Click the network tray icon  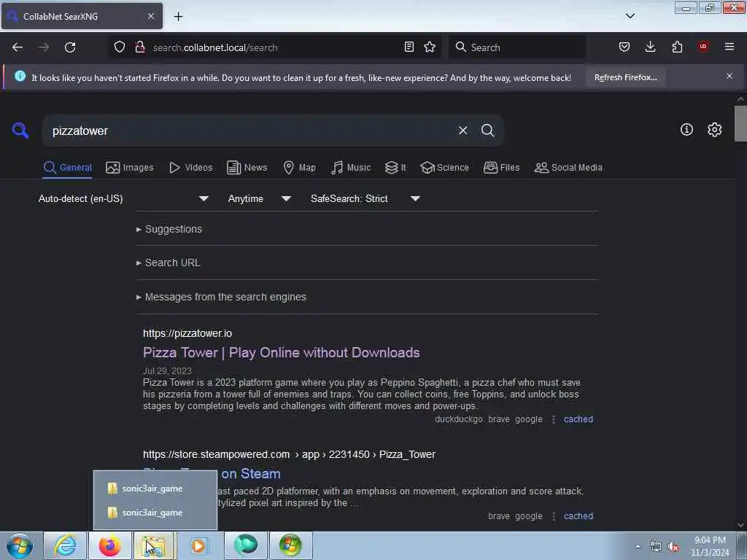(x=656, y=547)
